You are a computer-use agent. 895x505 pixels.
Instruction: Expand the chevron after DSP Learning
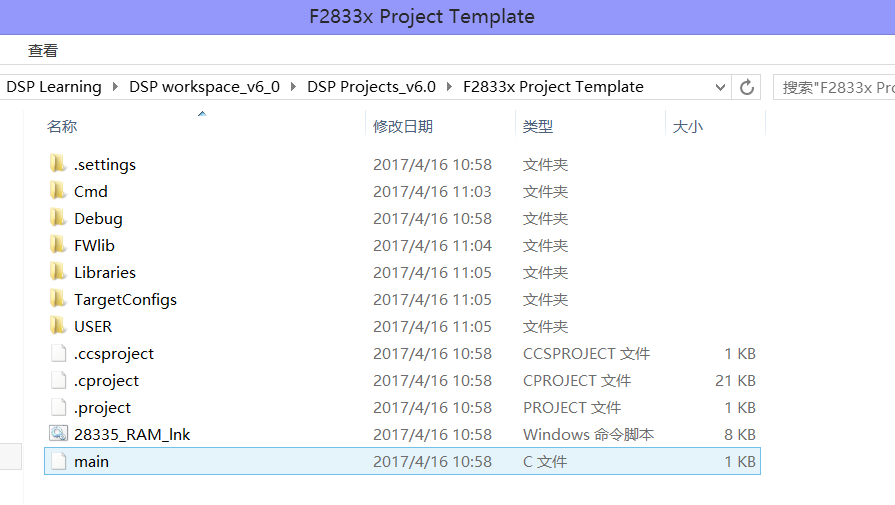(x=115, y=87)
